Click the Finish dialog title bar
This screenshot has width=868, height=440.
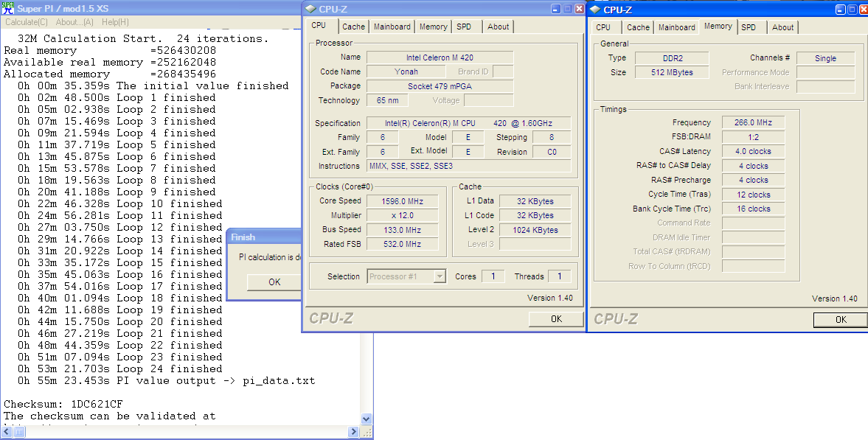(264, 237)
